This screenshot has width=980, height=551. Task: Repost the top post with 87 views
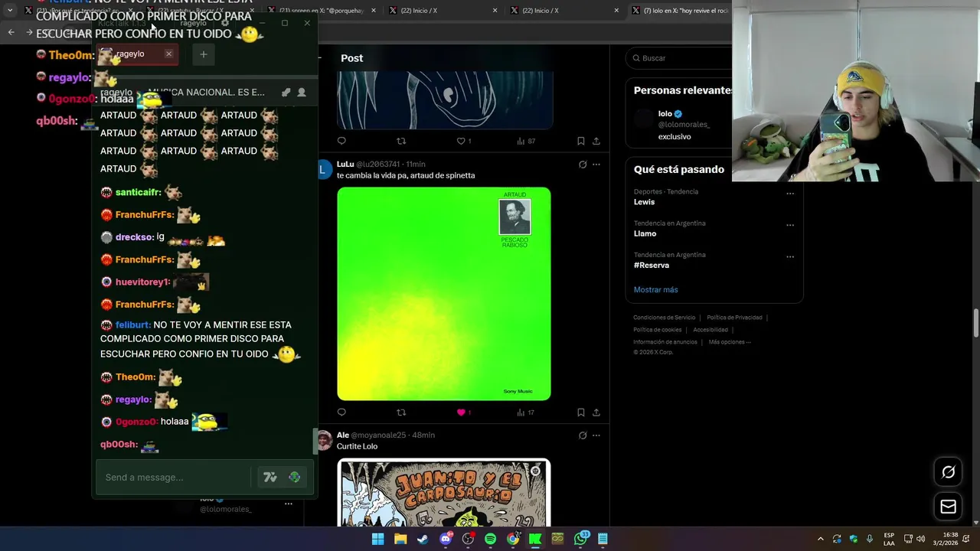click(x=400, y=141)
